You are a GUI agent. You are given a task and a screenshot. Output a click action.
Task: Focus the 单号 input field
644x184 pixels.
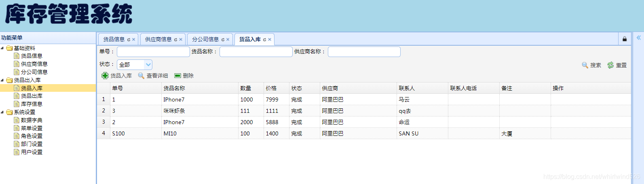pos(153,52)
